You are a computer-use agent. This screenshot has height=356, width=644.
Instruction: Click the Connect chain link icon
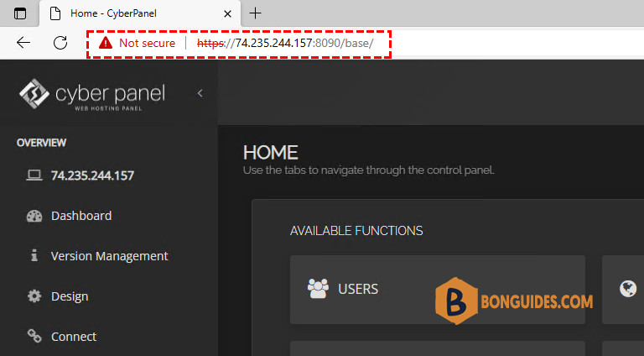(34, 336)
